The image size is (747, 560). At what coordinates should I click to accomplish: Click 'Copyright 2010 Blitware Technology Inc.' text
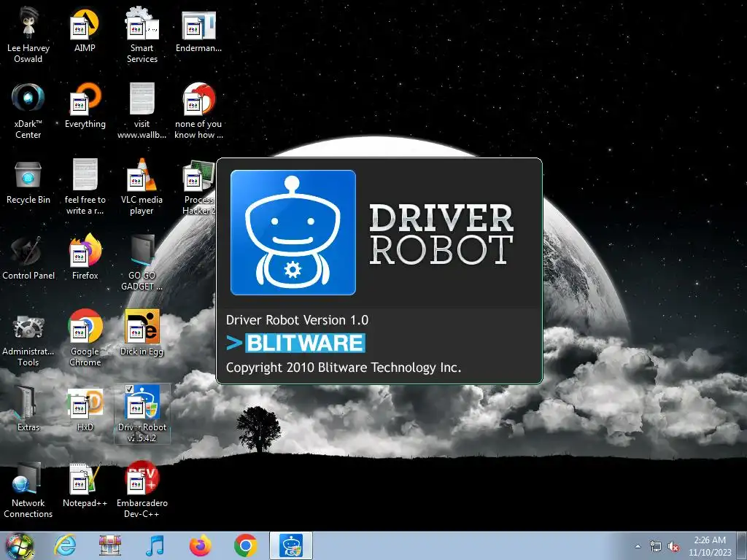344,367
